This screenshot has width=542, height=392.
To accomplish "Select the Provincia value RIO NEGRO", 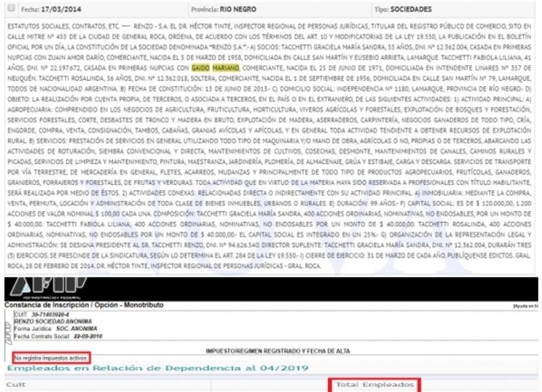I will [x=238, y=9].
